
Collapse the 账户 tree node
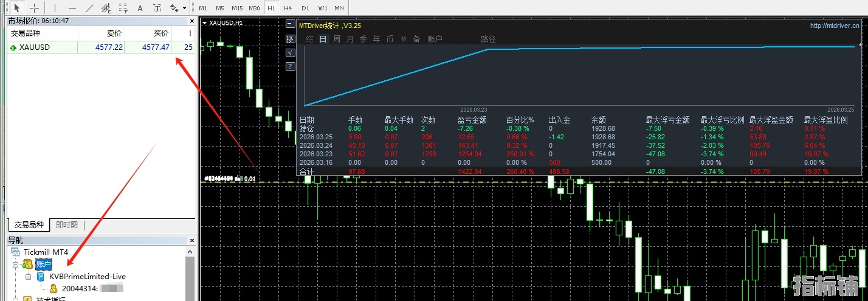16,264
